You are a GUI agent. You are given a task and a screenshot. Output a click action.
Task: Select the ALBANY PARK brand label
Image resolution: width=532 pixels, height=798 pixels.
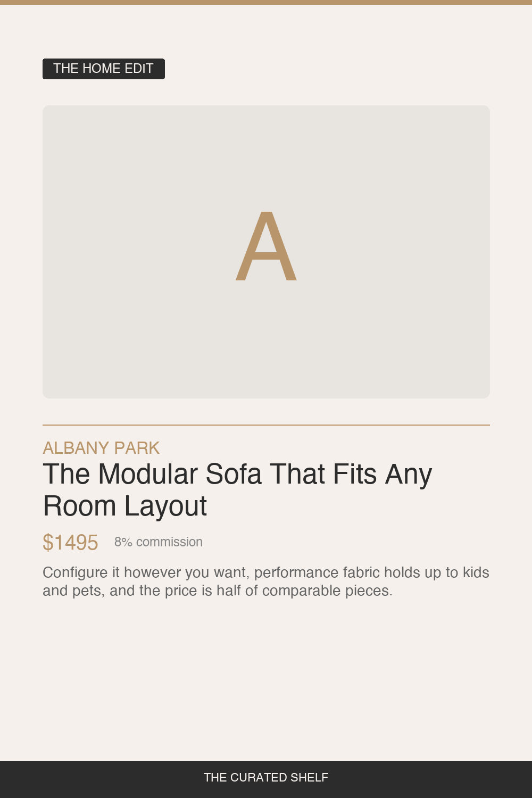pos(101,448)
